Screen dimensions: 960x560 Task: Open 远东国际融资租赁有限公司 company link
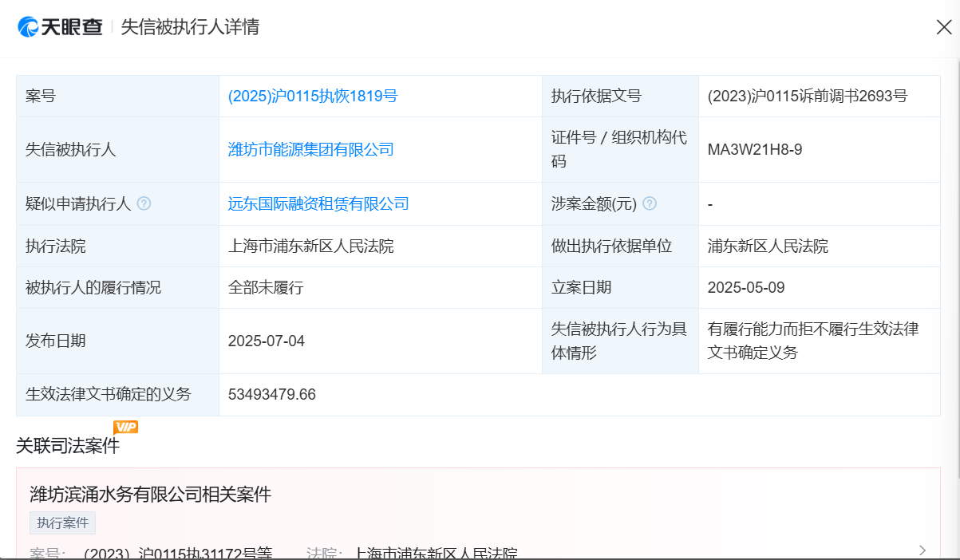pyautogui.click(x=318, y=203)
